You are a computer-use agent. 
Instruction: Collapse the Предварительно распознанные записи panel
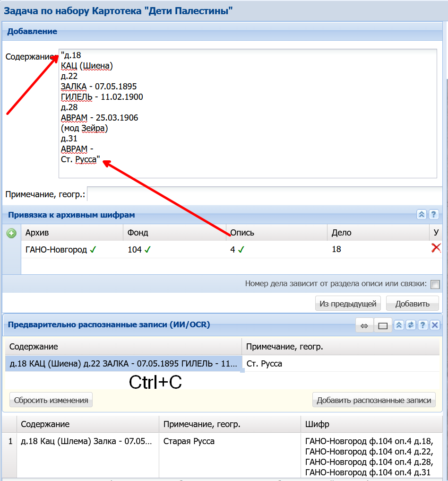tap(399, 325)
